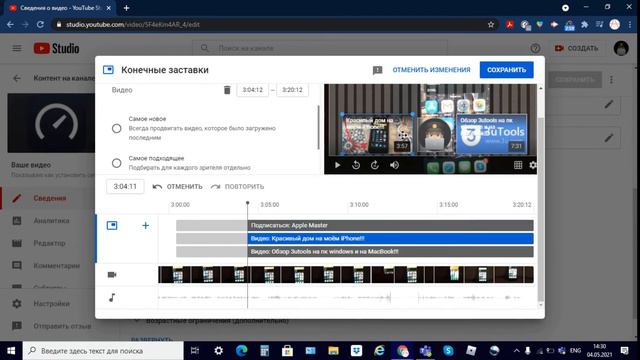Select the round subscribe element in preview

pyautogui.click(x=435, y=135)
